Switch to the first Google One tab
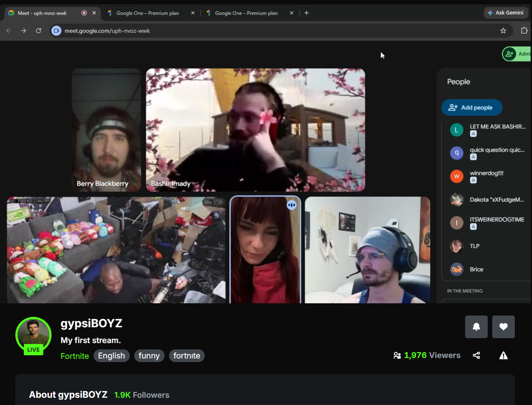 [x=148, y=13]
